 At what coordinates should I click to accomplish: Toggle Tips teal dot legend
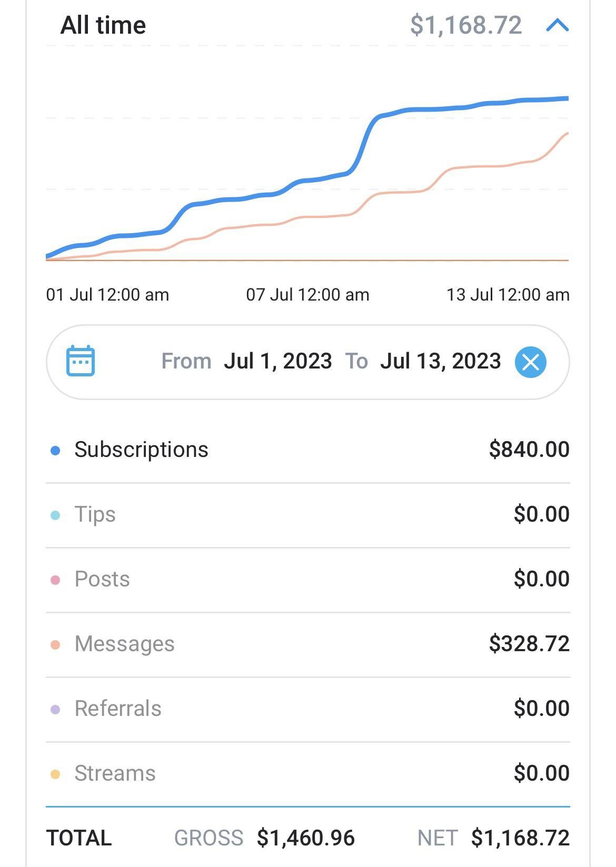tap(55, 515)
